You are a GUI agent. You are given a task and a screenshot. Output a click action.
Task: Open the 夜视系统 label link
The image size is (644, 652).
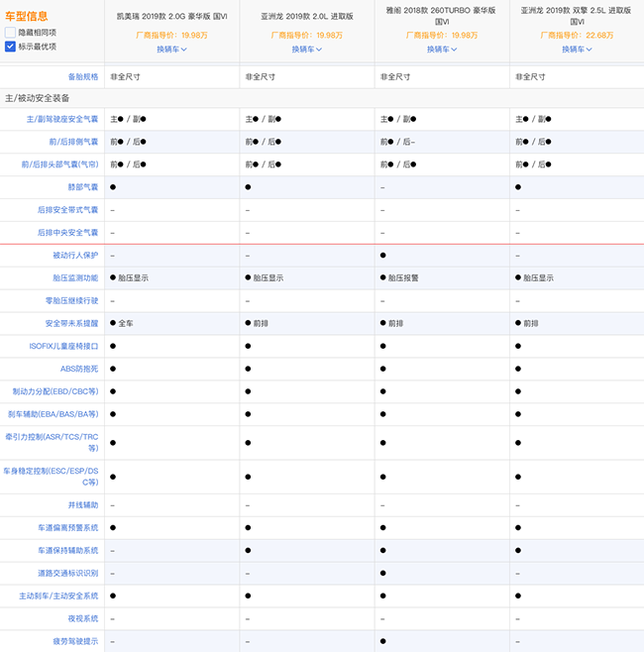pos(83,618)
